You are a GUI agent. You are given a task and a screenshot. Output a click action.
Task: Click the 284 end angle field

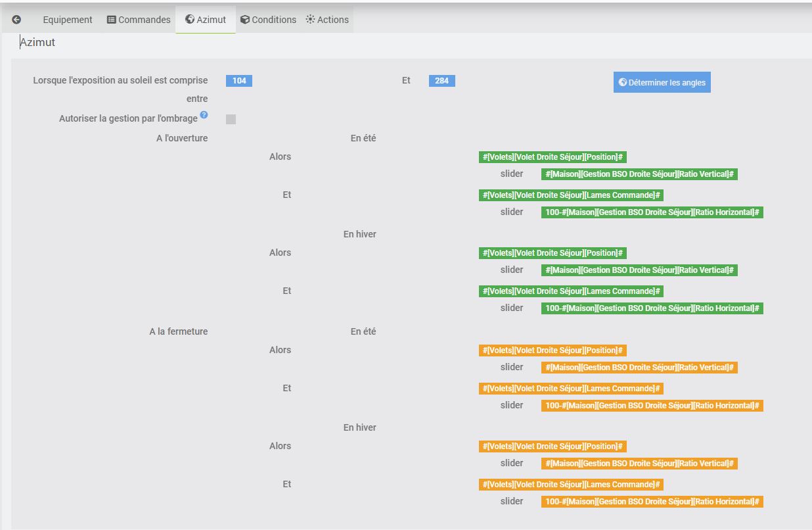441,81
